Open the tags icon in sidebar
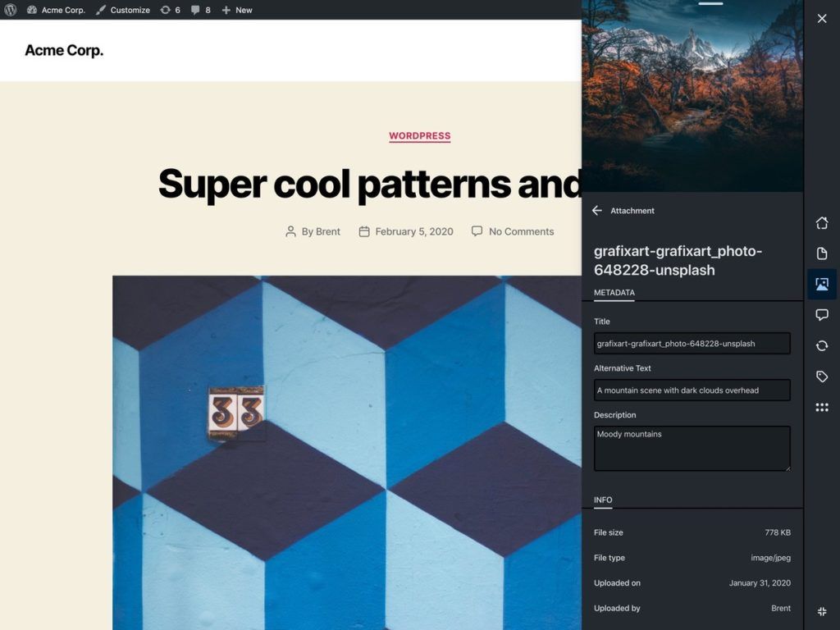This screenshot has width=840, height=630. click(x=821, y=377)
